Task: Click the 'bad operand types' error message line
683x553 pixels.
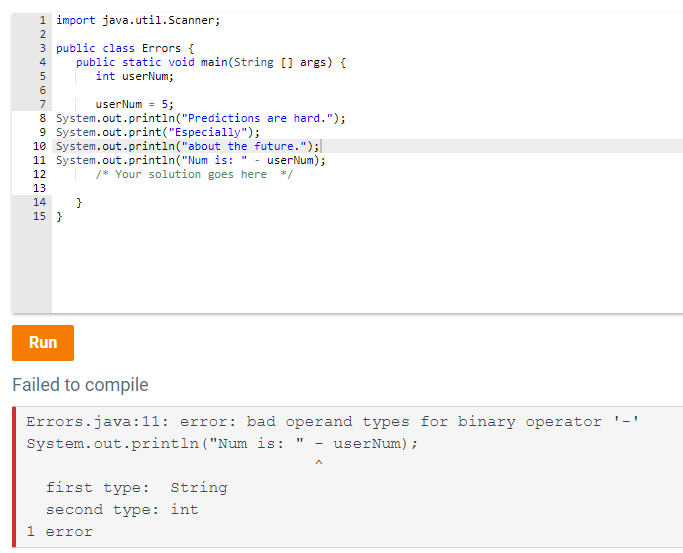Action: [333, 421]
